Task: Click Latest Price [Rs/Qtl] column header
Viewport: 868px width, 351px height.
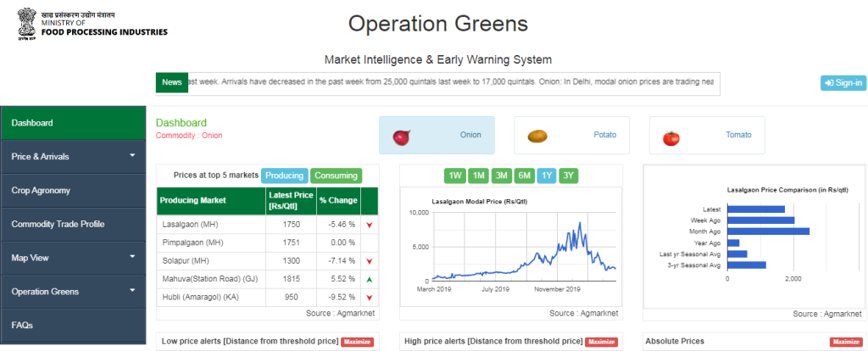Action: click(x=292, y=200)
